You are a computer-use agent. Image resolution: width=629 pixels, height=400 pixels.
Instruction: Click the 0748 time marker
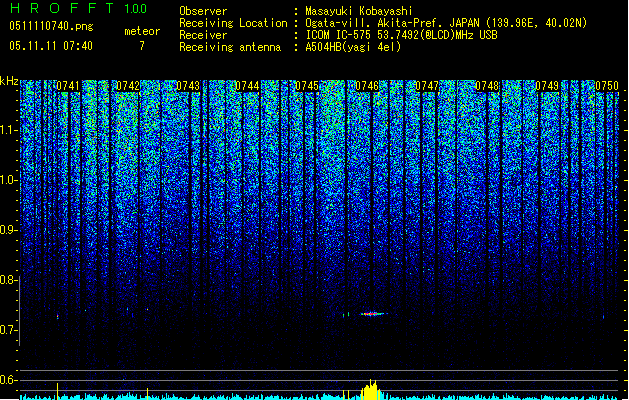click(487, 86)
